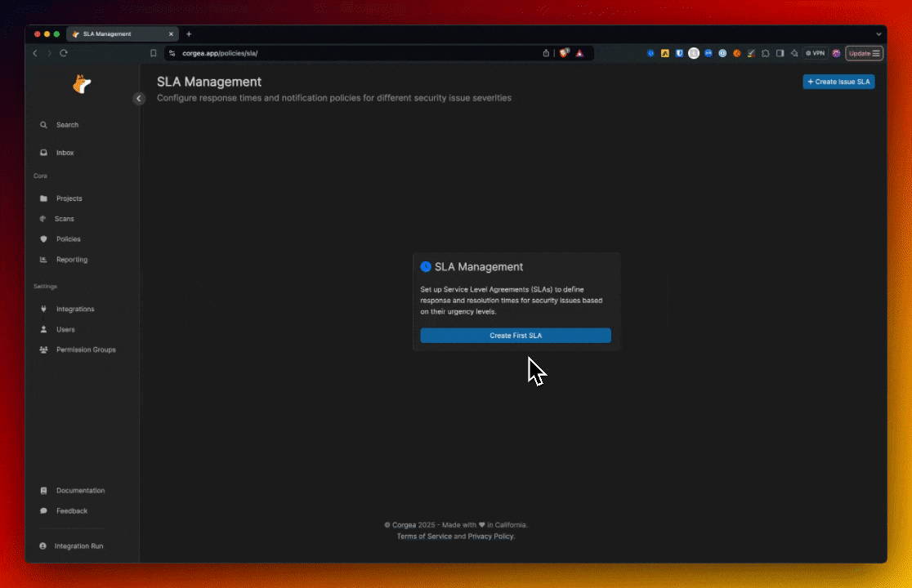Open the Integration Run account menu
912x588 pixels.
(x=78, y=546)
